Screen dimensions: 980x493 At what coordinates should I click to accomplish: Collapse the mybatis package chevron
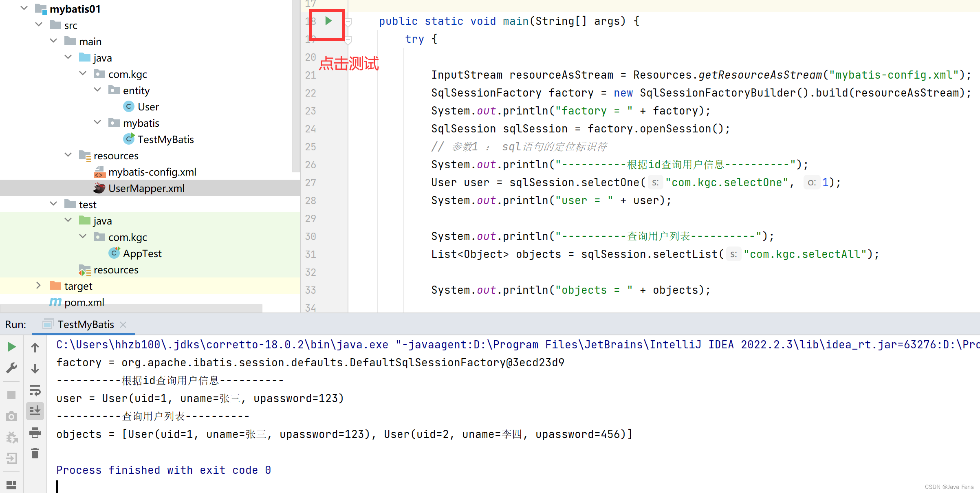pos(97,122)
